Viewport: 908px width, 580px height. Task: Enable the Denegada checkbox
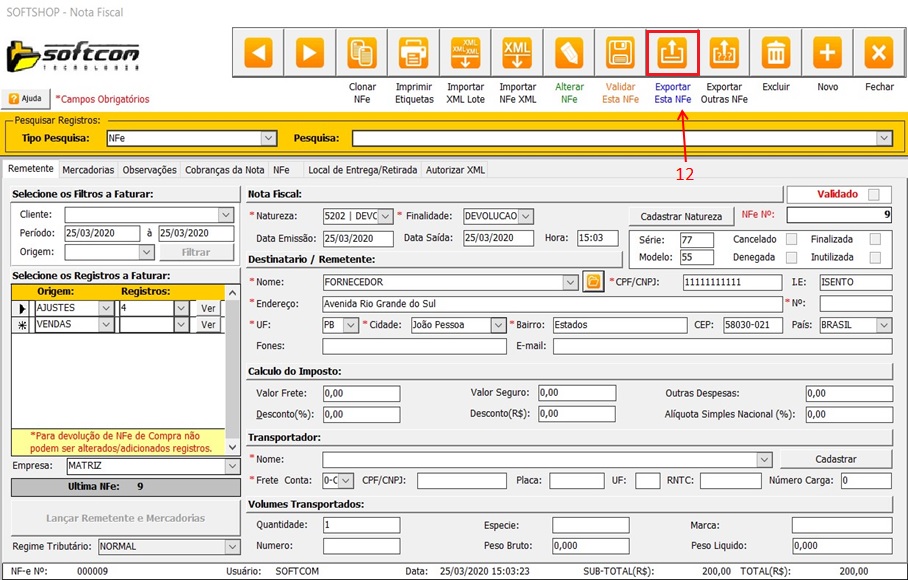pos(792,257)
